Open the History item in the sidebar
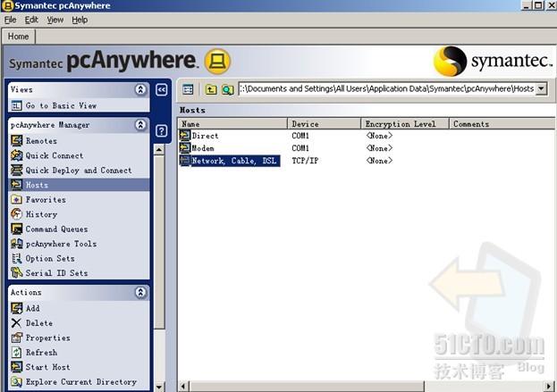 pyautogui.click(x=40, y=214)
